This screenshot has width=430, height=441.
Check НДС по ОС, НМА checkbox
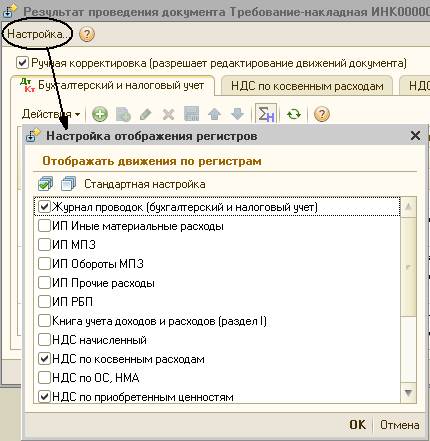[x=44, y=378]
